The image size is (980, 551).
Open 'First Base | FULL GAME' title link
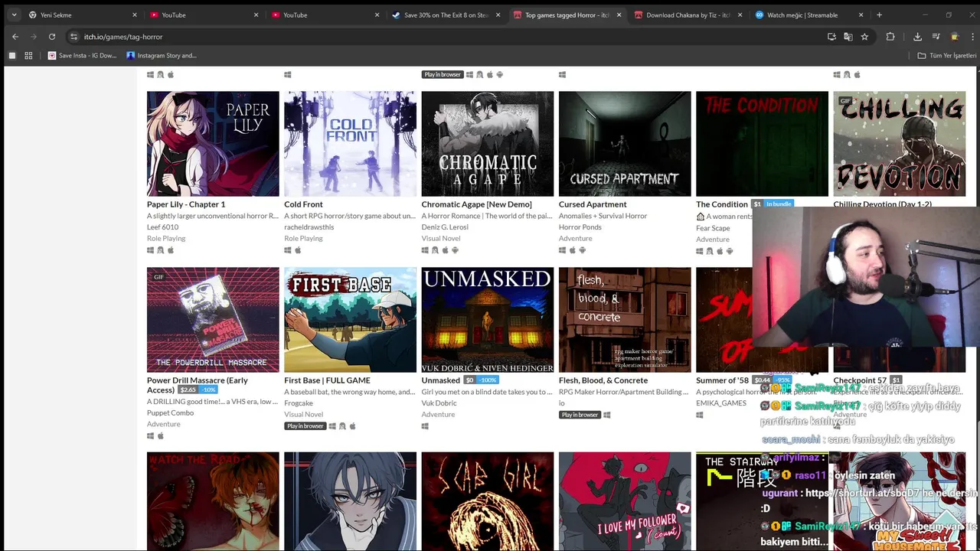coord(327,380)
